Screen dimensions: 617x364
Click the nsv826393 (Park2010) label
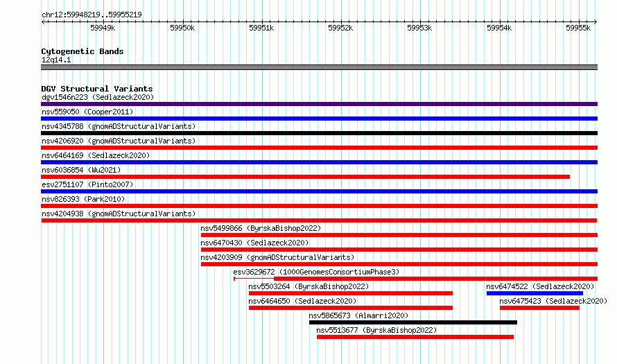[83, 199]
